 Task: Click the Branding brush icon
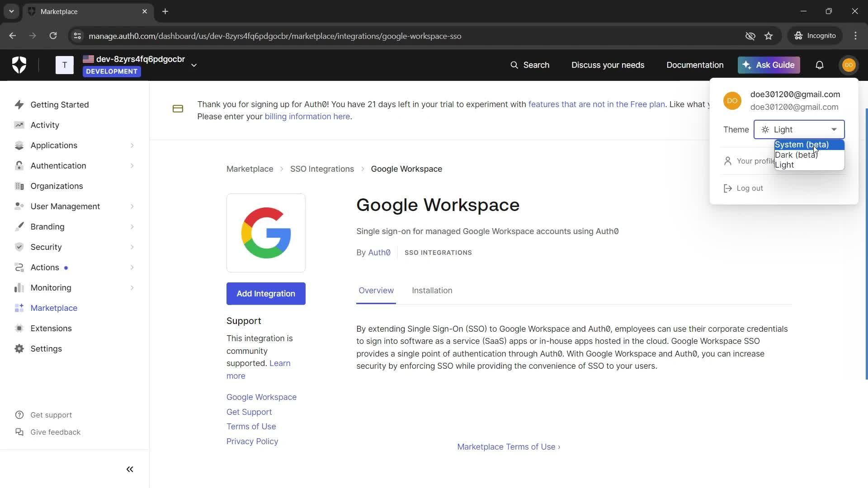19,226
